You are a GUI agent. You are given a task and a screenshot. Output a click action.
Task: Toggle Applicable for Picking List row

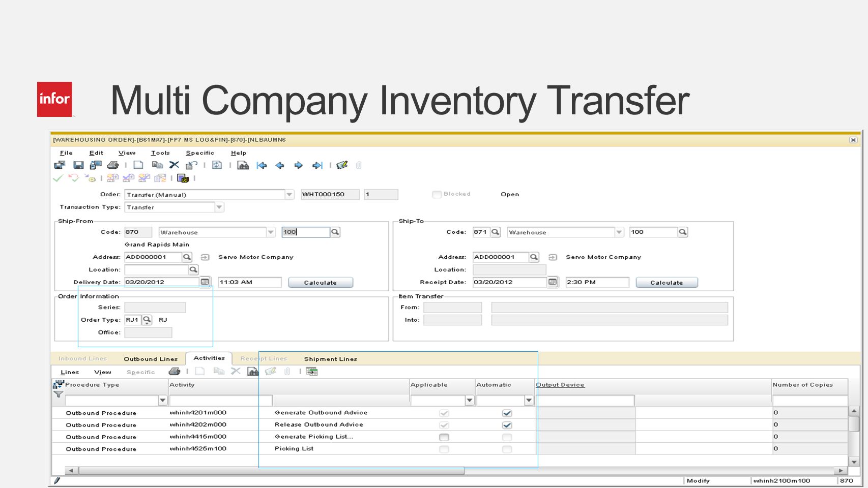pyautogui.click(x=444, y=449)
